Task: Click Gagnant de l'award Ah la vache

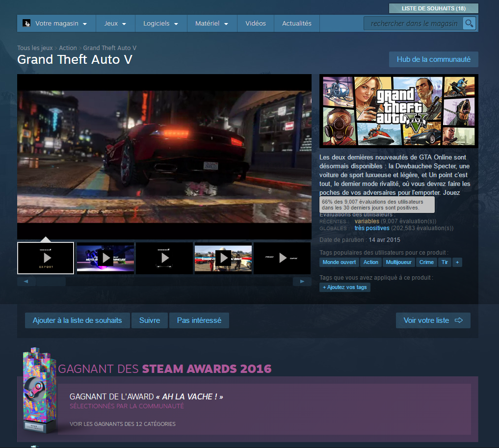Action: [x=146, y=396]
